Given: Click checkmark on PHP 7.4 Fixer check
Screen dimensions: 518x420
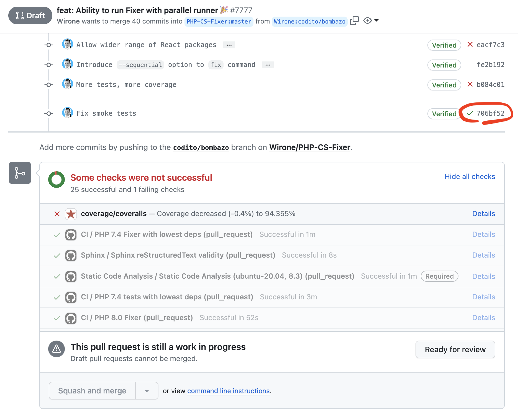Looking at the screenshot, I should (x=57, y=235).
